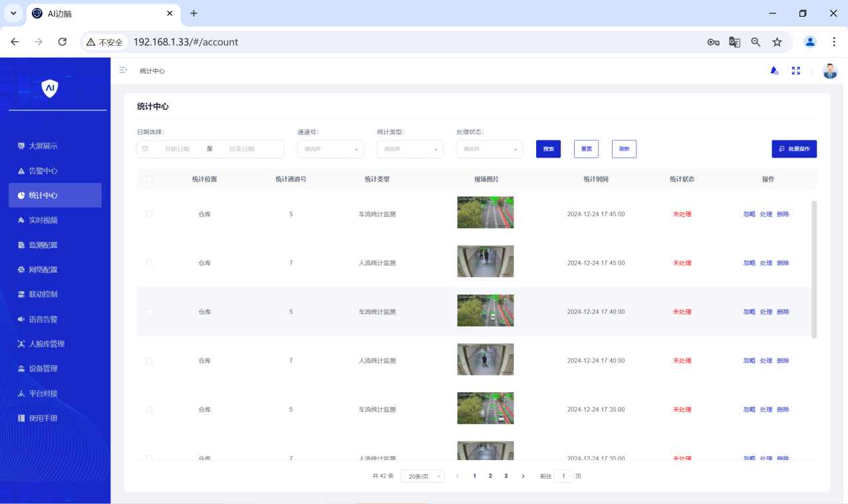The width and height of the screenshot is (848, 504).
Task: Click the 批量操作 button
Action: pyautogui.click(x=794, y=149)
